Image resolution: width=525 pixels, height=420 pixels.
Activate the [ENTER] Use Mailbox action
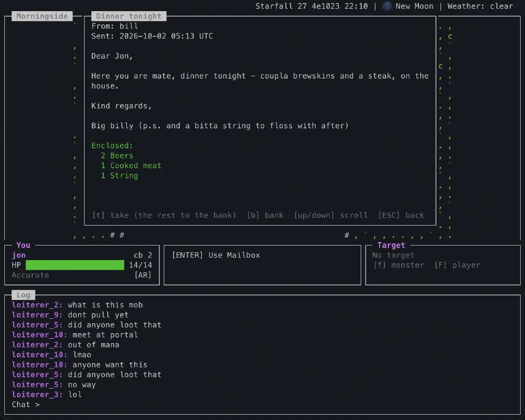coord(216,255)
